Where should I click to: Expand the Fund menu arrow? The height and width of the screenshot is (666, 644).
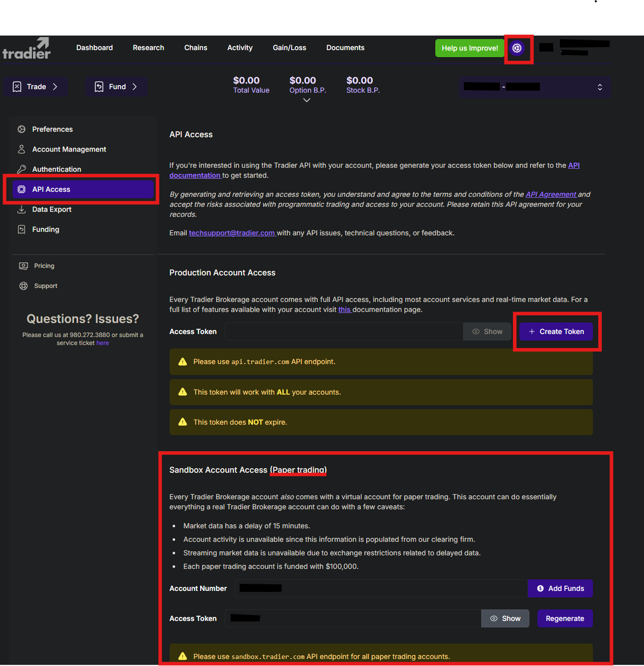pos(135,87)
